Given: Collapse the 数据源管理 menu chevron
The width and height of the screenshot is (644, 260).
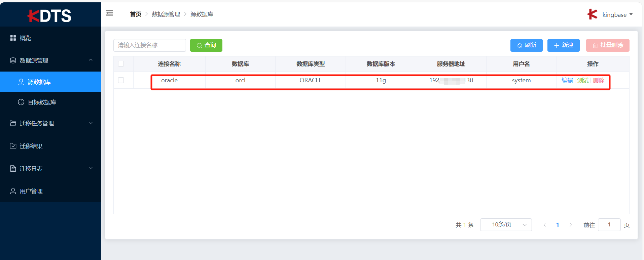Looking at the screenshot, I should 91,60.
